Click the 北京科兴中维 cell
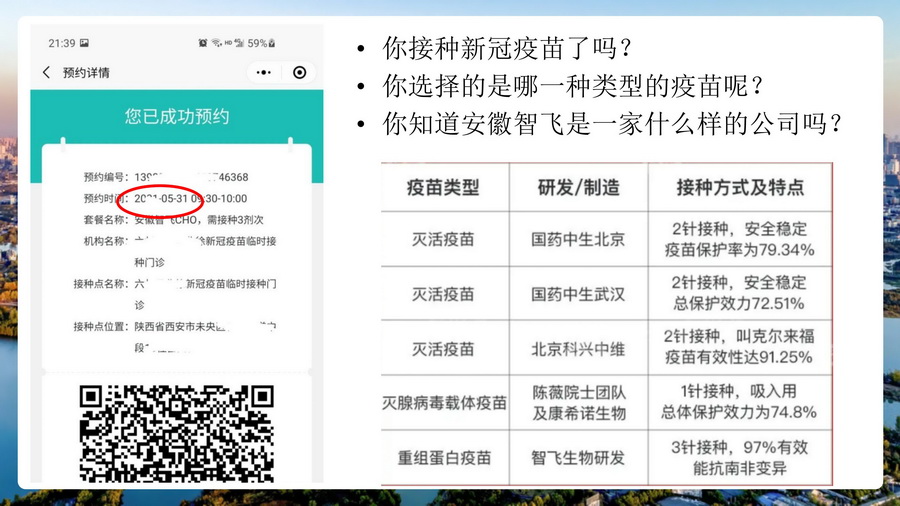The height and width of the screenshot is (506, 900). (x=579, y=349)
